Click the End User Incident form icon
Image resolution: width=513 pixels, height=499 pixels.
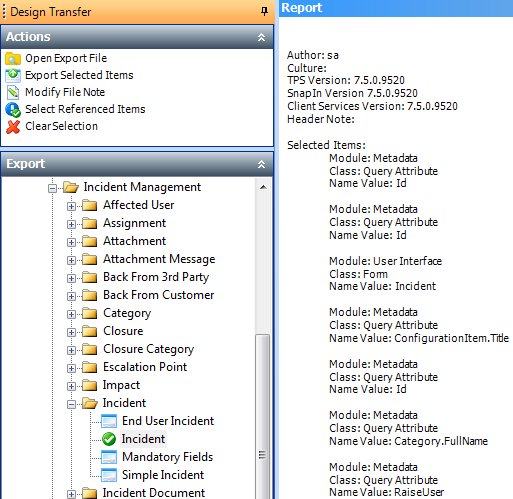pos(109,421)
